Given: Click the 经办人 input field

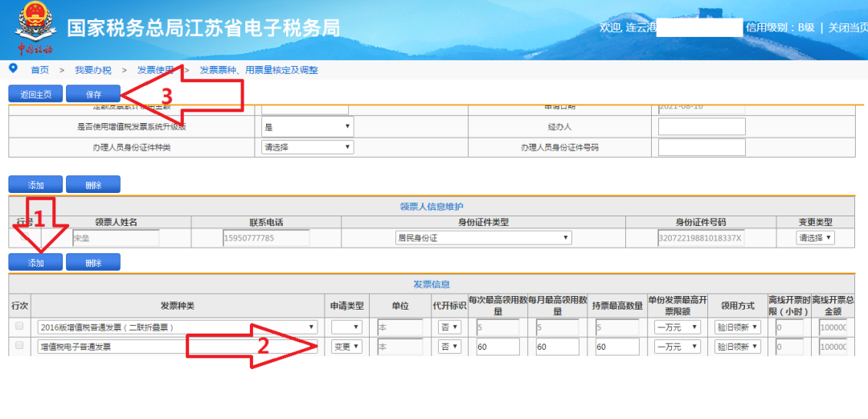Looking at the screenshot, I should tap(702, 127).
